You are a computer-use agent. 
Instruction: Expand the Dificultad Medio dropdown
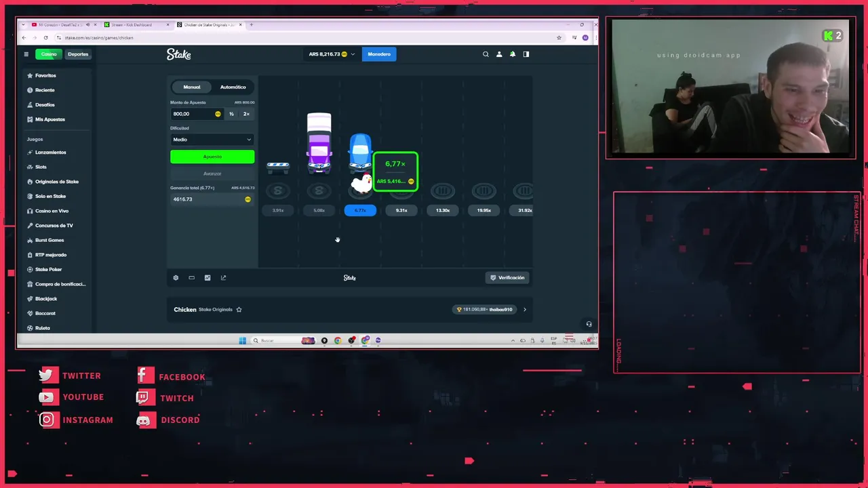212,140
